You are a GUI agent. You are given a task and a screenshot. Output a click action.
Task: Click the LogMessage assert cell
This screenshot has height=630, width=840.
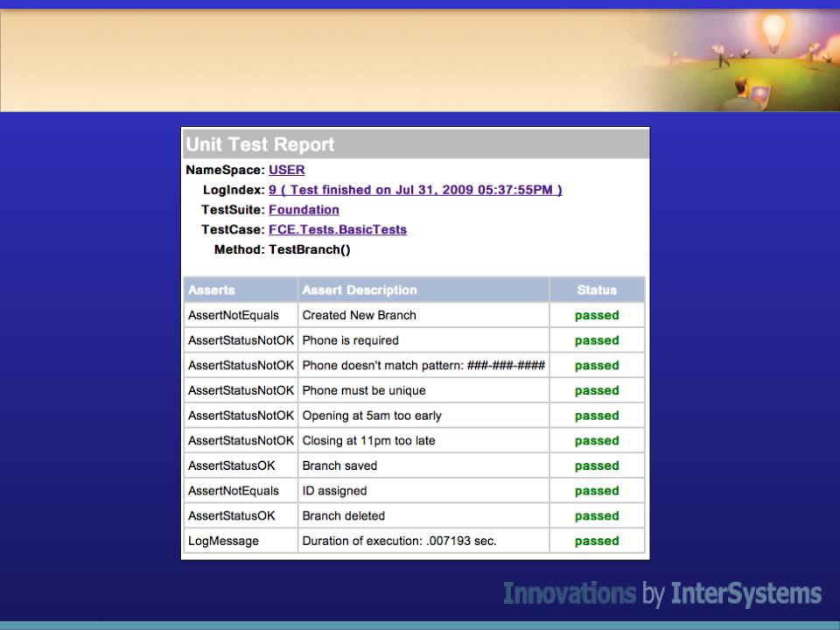241,541
